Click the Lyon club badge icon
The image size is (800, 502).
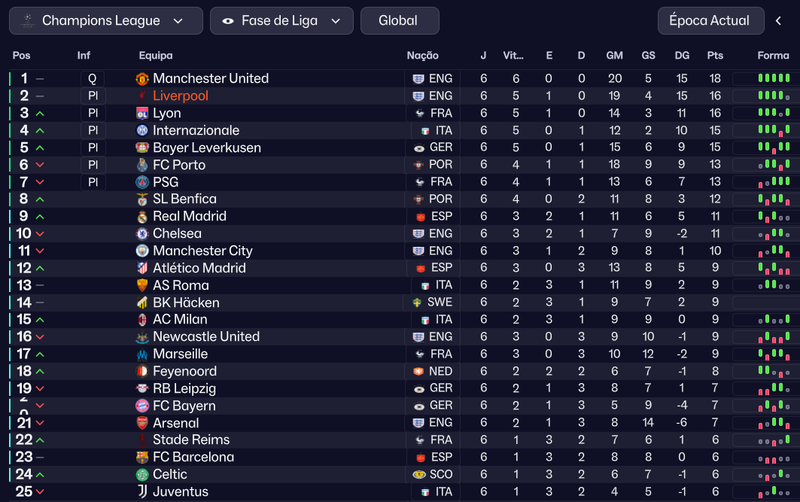click(142, 113)
